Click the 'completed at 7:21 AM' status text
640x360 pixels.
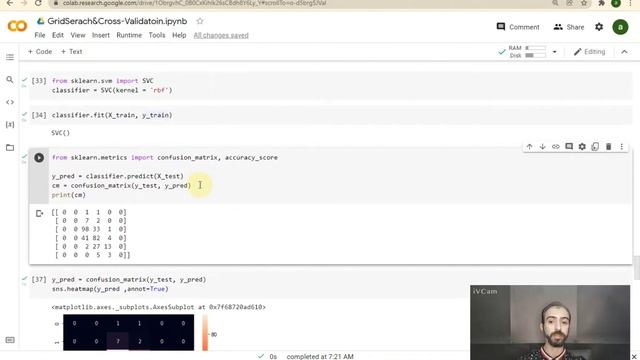click(x=320, y=356)
